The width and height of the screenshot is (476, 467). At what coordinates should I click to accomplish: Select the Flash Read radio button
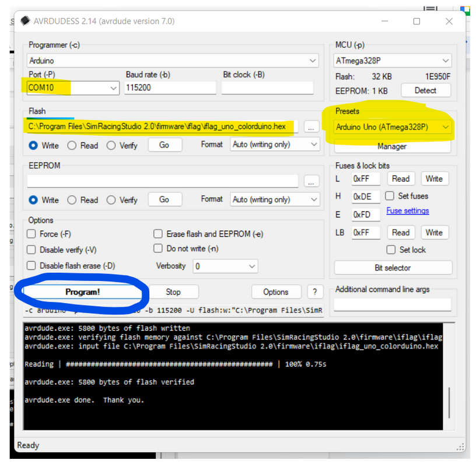pyautogui.click(x=72, y=145)
